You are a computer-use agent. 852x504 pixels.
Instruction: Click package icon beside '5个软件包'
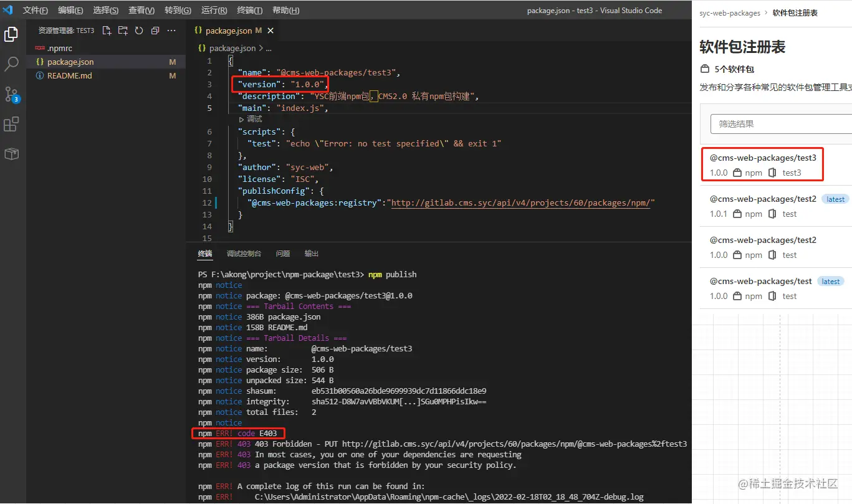point(705,69)
